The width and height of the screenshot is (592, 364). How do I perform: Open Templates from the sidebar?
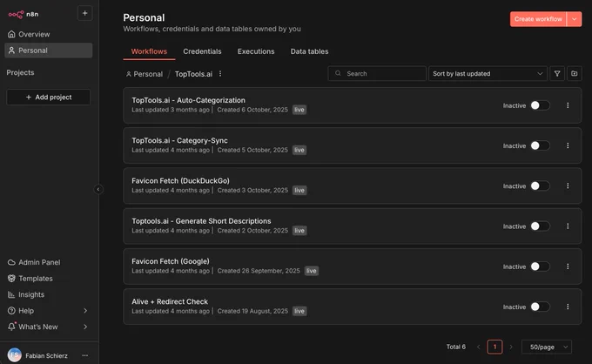(49, 279)
